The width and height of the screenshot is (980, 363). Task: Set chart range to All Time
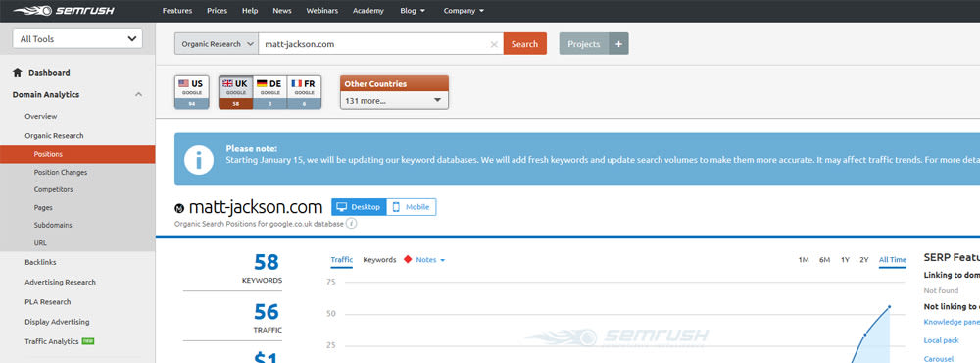[x=893, y=260]
